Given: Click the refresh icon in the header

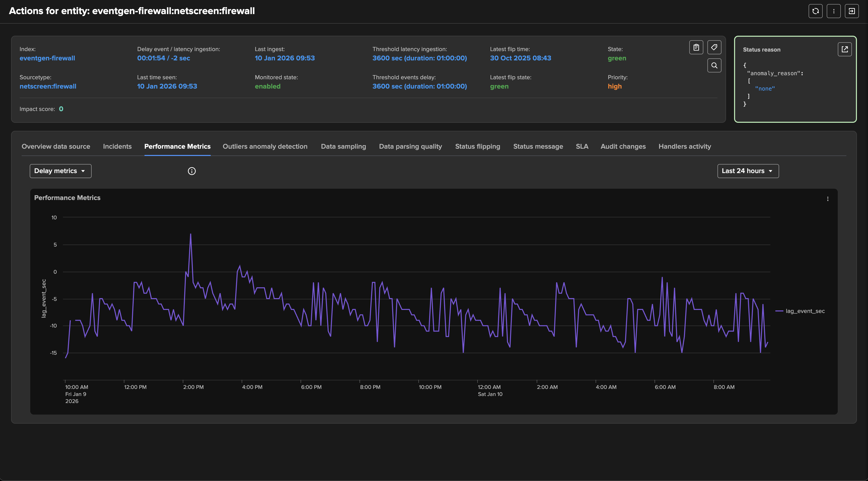Looking at the screenshot, I should click(815, 11).
